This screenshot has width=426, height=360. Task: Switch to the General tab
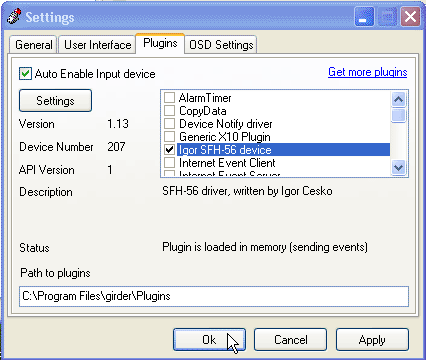coord(33,45)
